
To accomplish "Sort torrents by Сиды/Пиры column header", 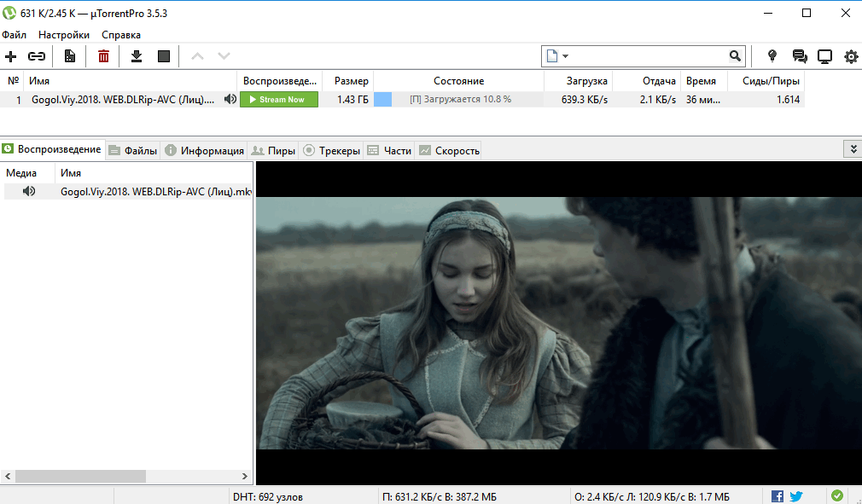I will tap(766, 81).
